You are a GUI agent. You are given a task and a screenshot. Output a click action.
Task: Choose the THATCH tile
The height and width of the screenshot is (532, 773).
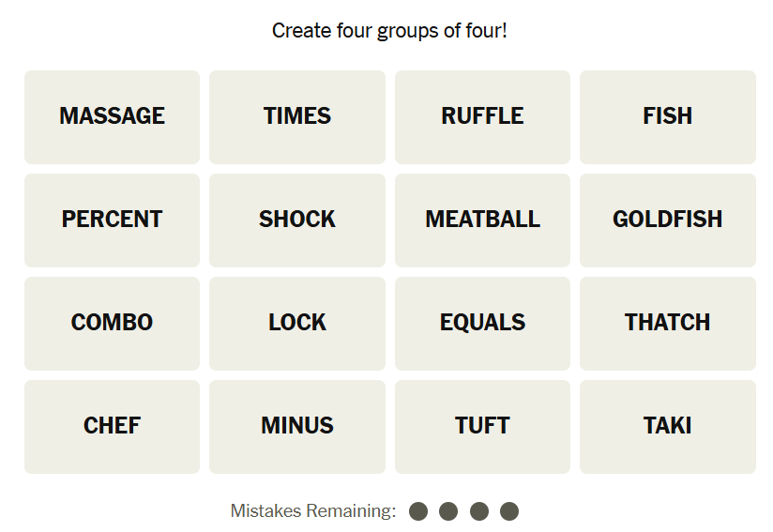tap(667, 323)
